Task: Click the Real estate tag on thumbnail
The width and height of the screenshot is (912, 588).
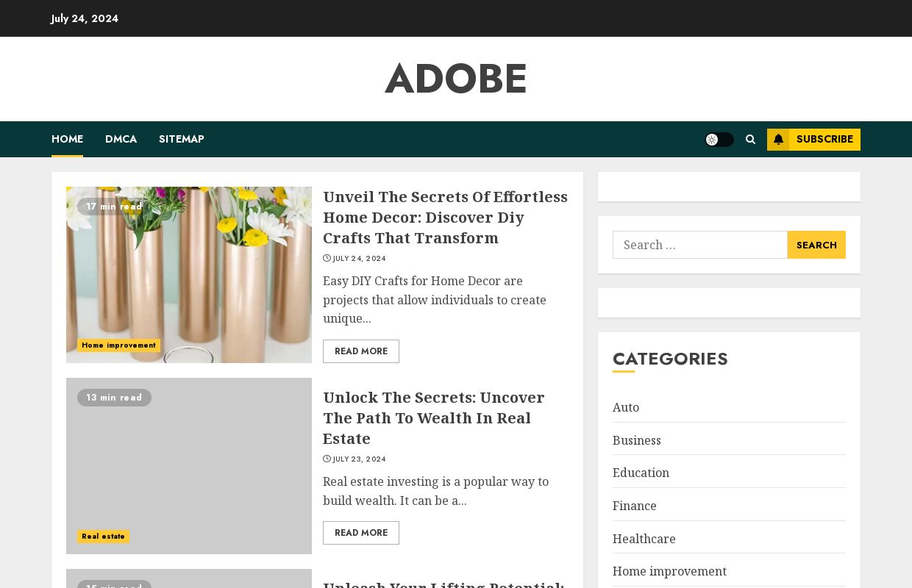Action: coord(103,537)
